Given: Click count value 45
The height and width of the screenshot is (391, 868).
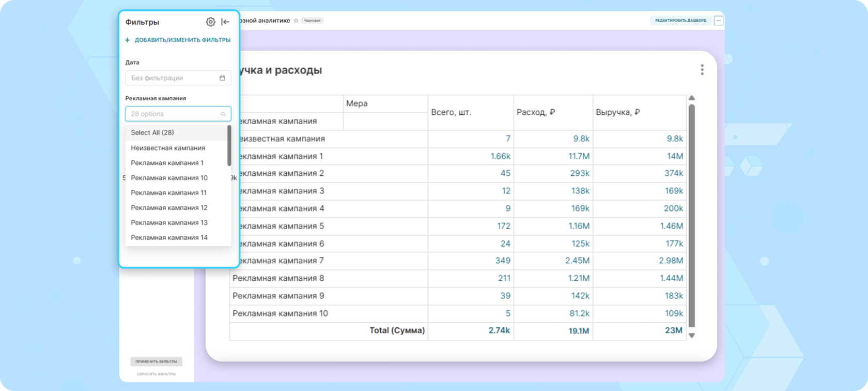Looking at the screenshot, I should [505, 173].
